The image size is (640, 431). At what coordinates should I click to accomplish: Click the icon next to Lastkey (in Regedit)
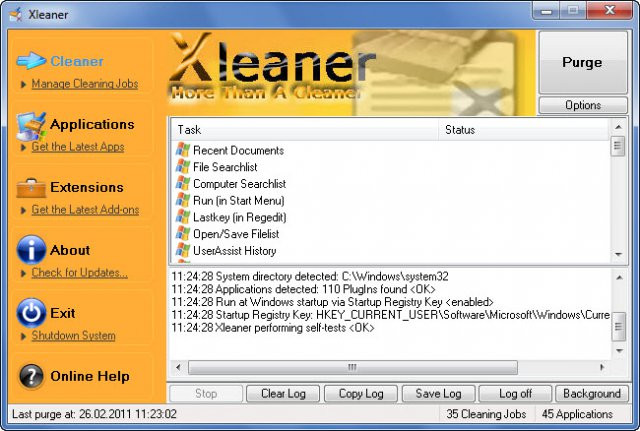click(182, 217)
